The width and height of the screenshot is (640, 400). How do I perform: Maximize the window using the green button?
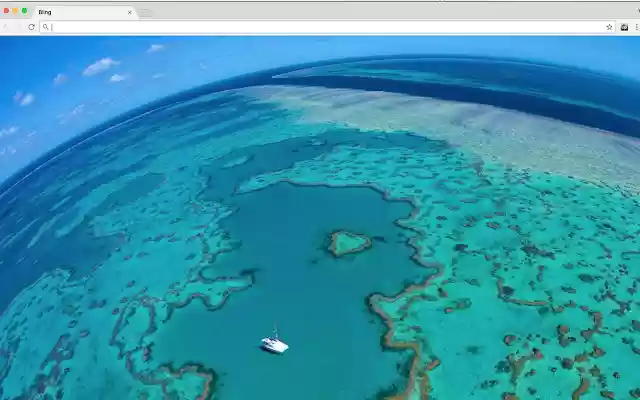pos(24,11)
